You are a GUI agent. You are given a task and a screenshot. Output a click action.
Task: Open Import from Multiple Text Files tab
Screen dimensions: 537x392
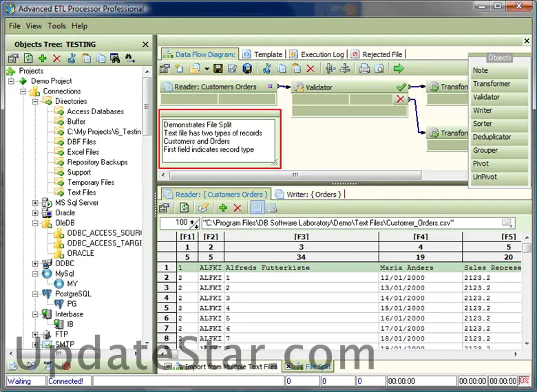[x=221, y=367]
